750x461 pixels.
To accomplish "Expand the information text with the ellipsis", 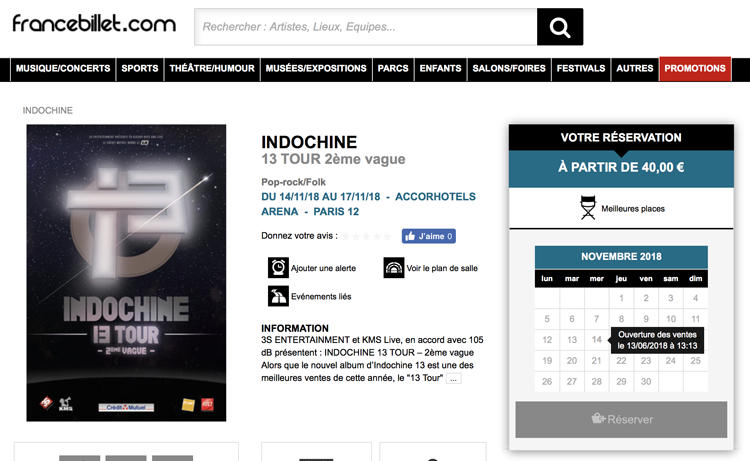I will click(x=453, y=379).
